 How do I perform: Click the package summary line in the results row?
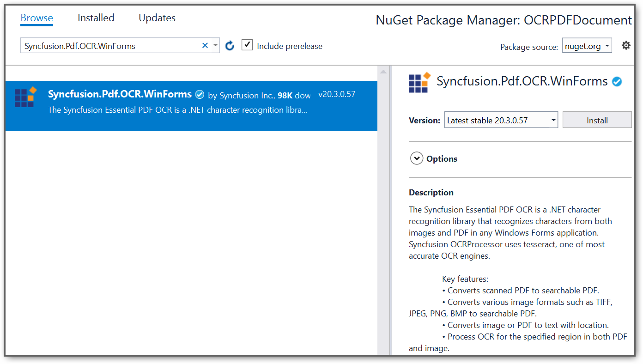point(178,110)
